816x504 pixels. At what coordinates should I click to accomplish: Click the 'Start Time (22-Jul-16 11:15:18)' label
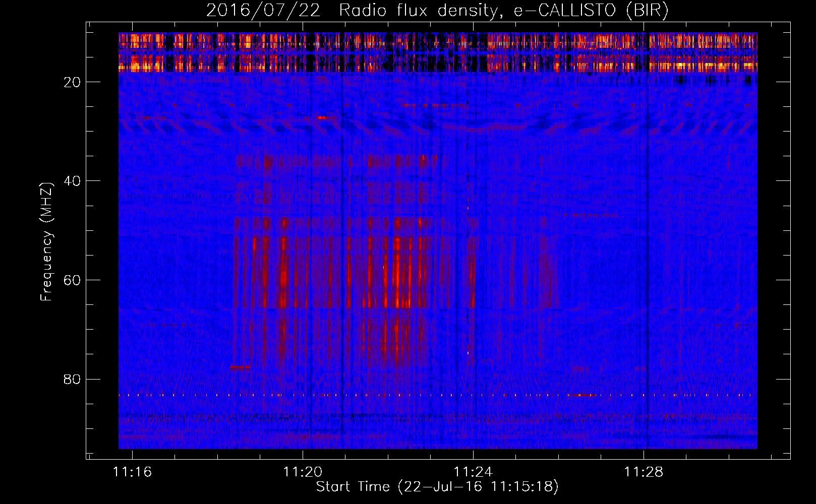coord(437,487)
